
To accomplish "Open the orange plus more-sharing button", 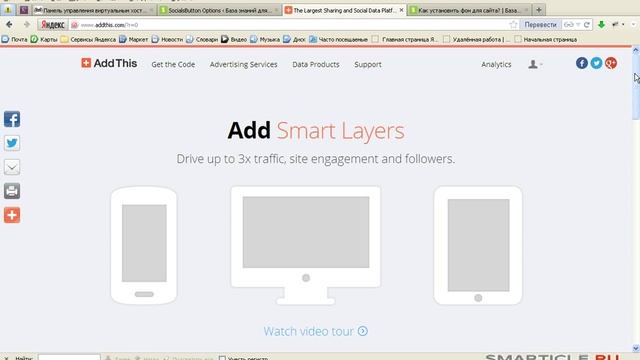I will 12,215.
